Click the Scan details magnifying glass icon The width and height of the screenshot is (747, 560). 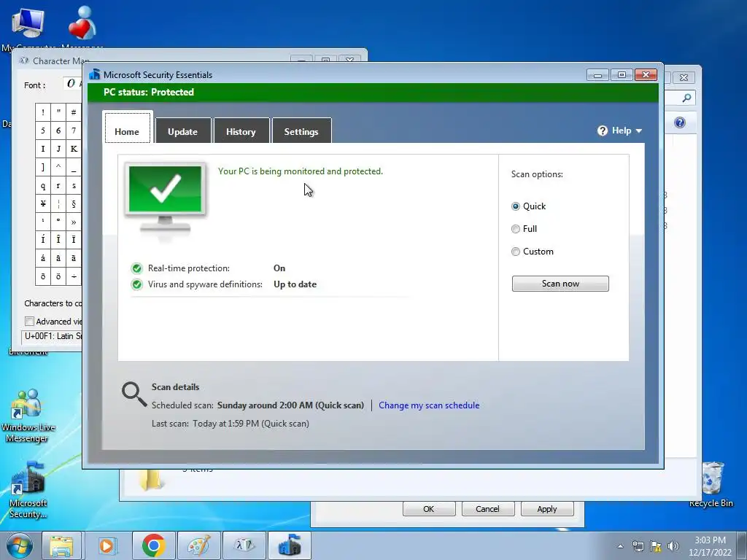[x=134, y=394]
